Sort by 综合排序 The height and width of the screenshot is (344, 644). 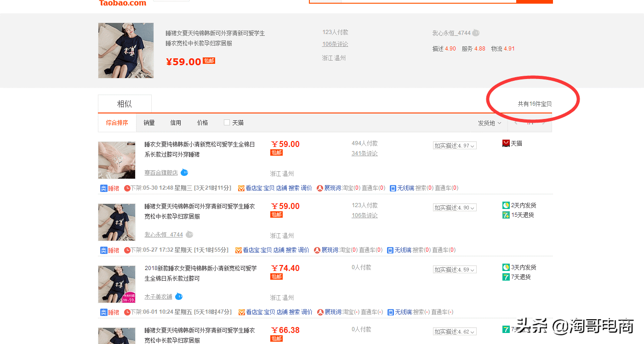tap(117, 123)
